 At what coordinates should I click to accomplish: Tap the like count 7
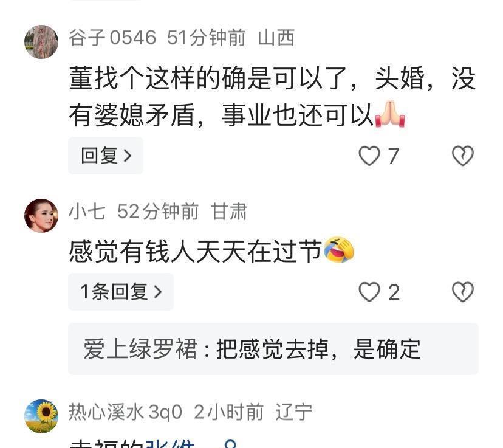pos(394,156)
